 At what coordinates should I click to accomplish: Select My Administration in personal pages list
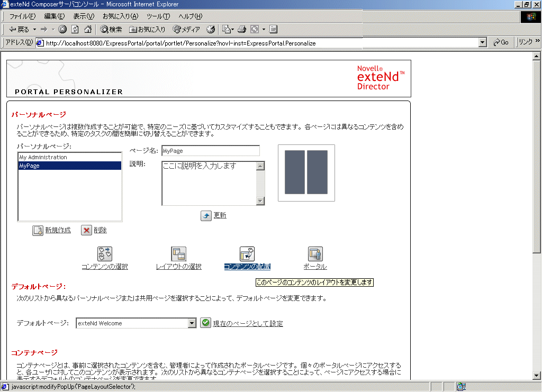[x=70, y=157]
